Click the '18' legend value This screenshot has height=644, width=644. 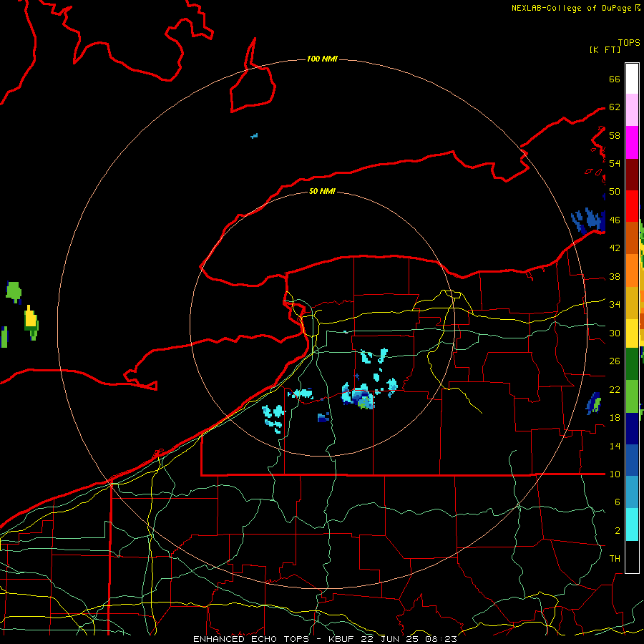615,418
